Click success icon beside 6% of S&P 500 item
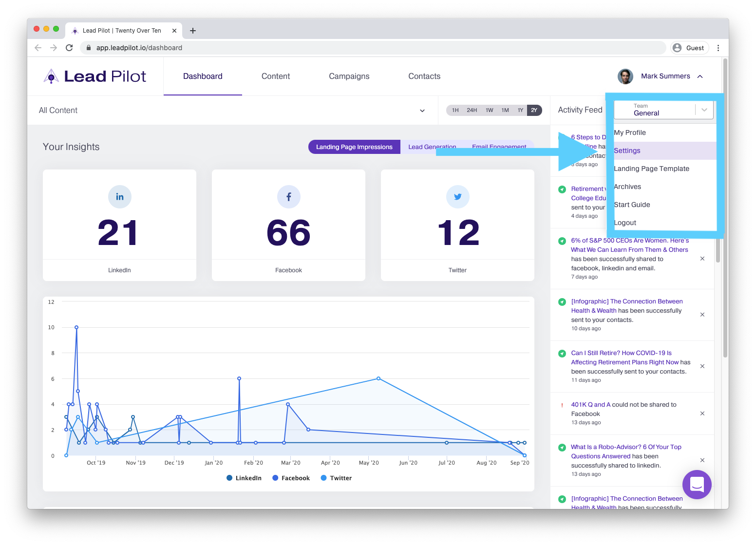The height and width of the screenshot is (545, 756). (562, 241)
